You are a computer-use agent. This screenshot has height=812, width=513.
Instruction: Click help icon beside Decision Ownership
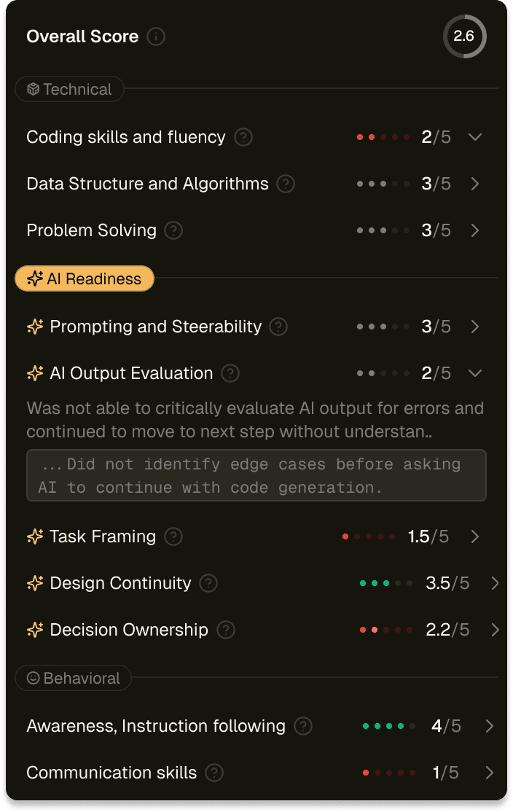point(226,630)
